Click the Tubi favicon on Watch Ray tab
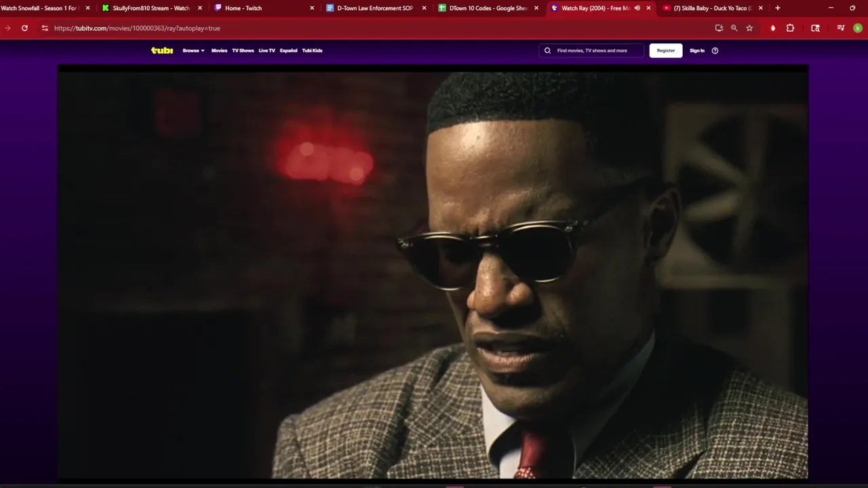 point(554,8)
